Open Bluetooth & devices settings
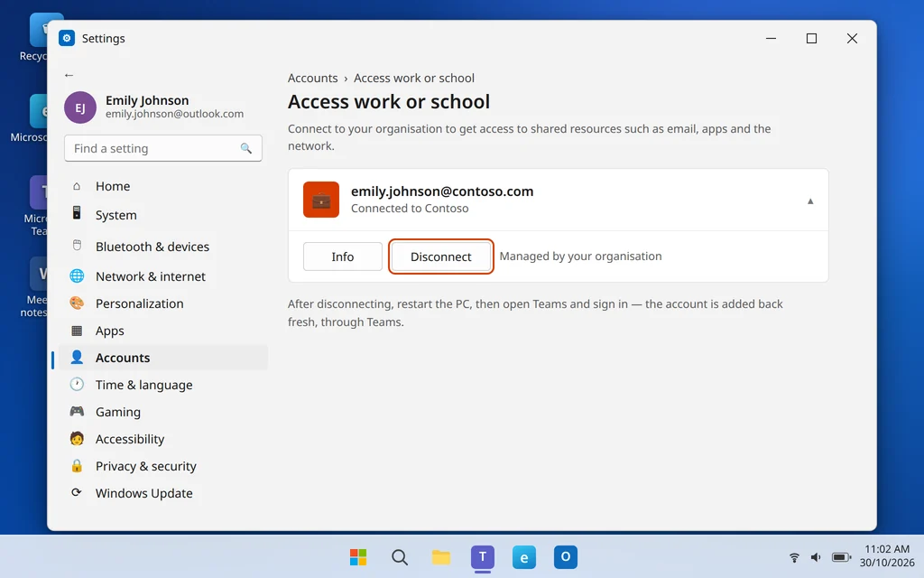924x578 pixels. coord(163,247)
